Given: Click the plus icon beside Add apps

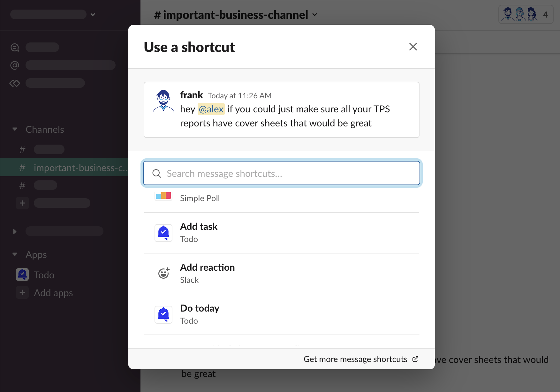Looking at the screenshot, I should 22,292.
